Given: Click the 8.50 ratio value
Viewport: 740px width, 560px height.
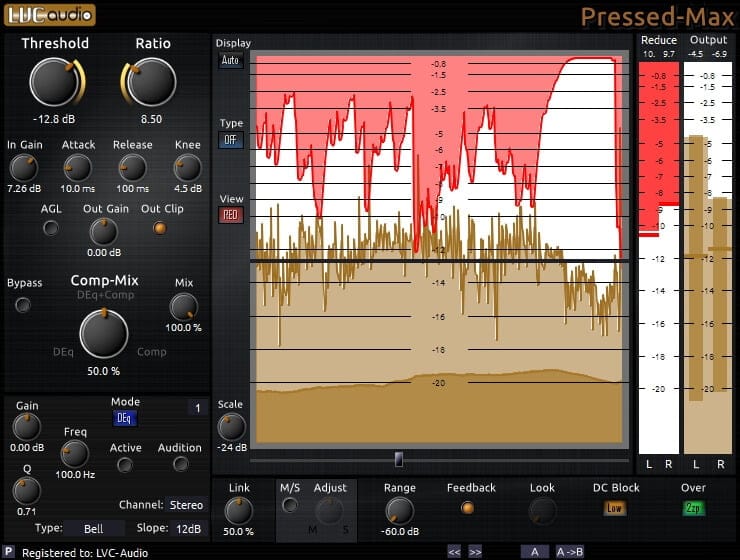Looking at the screenshot, I should [x=151, y=119].
